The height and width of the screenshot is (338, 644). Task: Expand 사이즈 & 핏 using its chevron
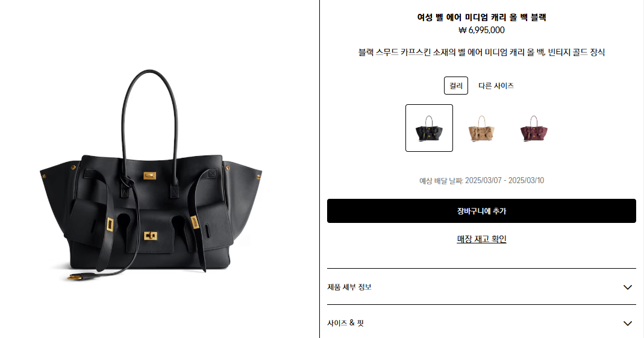[628, 323]
